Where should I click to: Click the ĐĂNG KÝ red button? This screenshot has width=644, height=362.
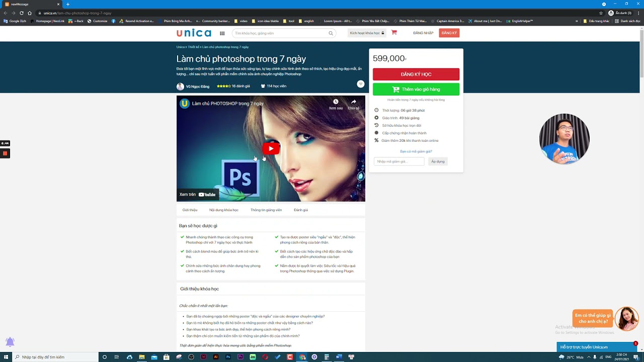449,33
